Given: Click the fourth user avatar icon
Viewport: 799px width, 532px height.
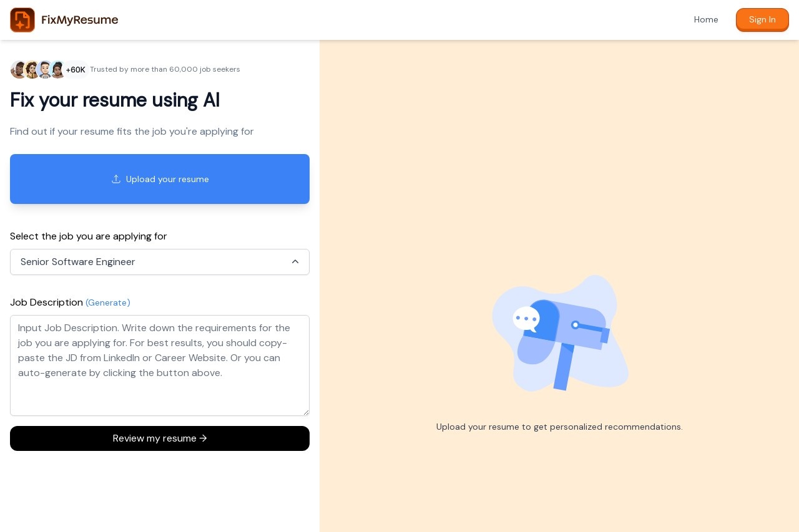Looking at the screenshot, I should pos(57,69).
